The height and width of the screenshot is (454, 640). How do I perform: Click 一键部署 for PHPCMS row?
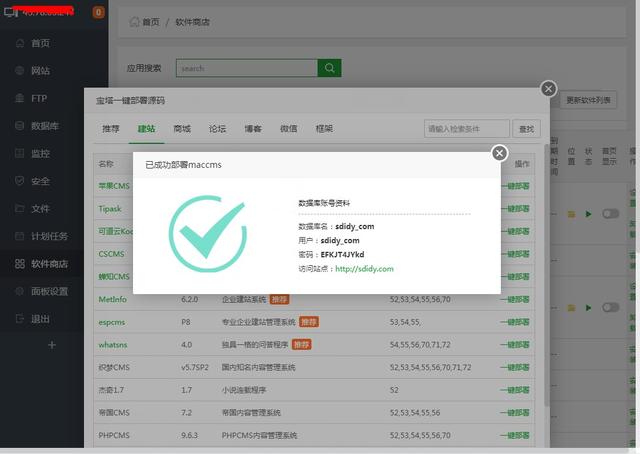click(x=514, y=436)
